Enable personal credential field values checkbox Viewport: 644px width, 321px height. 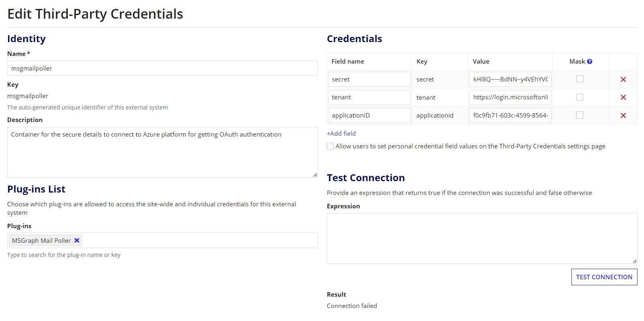click(x=331, y=146)
